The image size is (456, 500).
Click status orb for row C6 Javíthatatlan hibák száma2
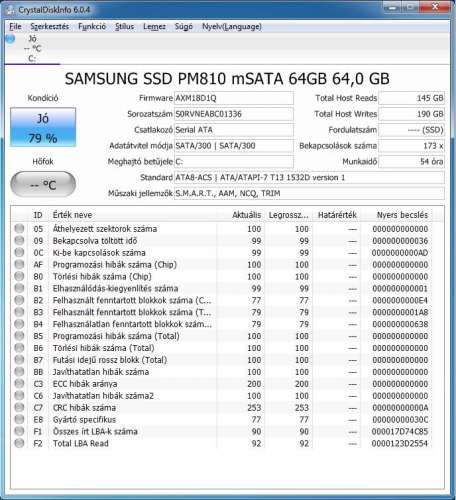tap(19, 395)
